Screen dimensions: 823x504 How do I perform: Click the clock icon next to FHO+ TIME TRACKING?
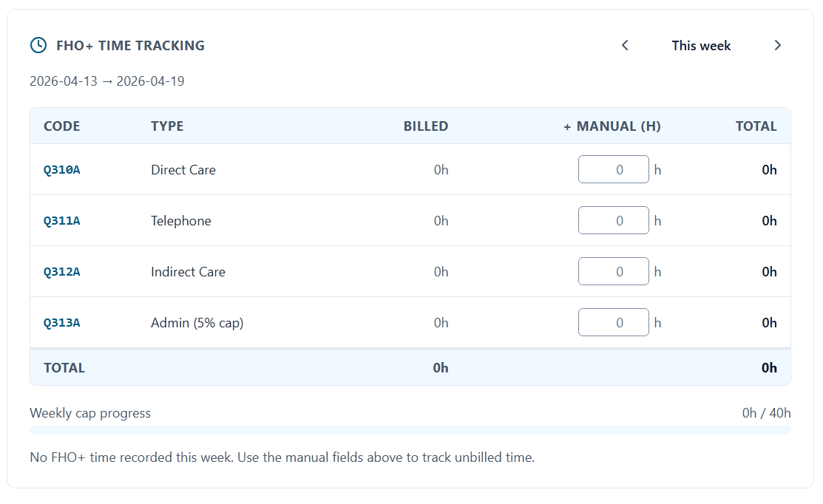pos(38,45)
